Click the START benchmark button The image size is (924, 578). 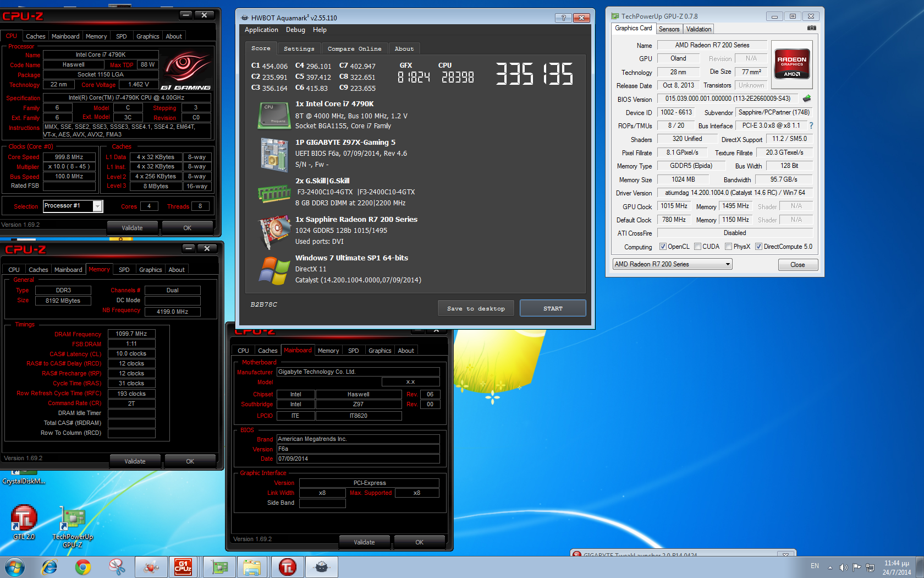553,308
